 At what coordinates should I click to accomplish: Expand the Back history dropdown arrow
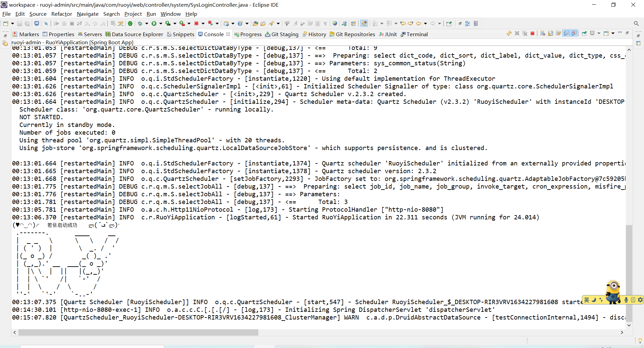pyautogui.click(x=425, y=23)
